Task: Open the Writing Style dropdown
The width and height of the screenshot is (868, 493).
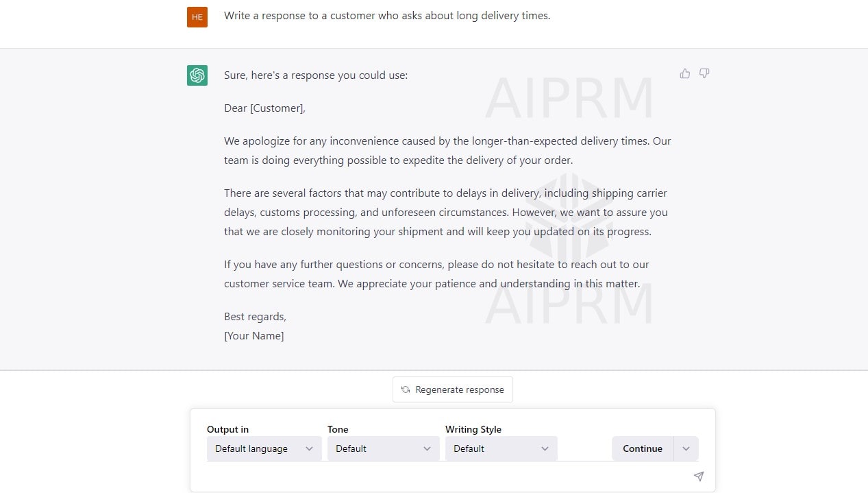Action: (x=501, y=448)
